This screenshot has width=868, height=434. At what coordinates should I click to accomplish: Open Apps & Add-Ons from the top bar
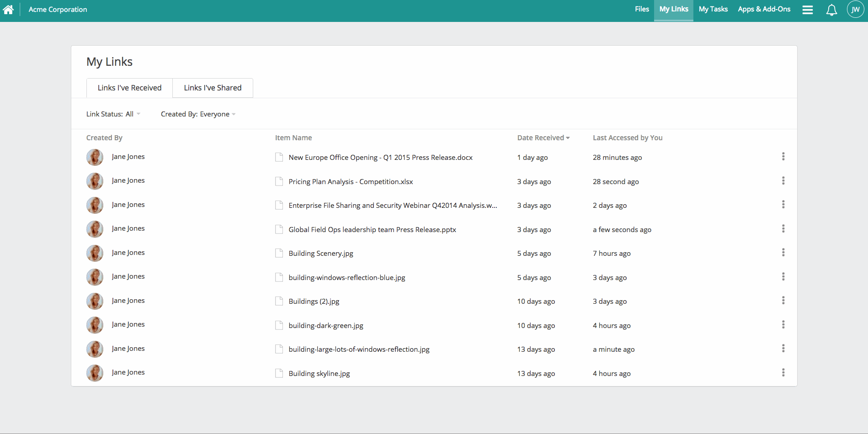[x=764, y=9]
